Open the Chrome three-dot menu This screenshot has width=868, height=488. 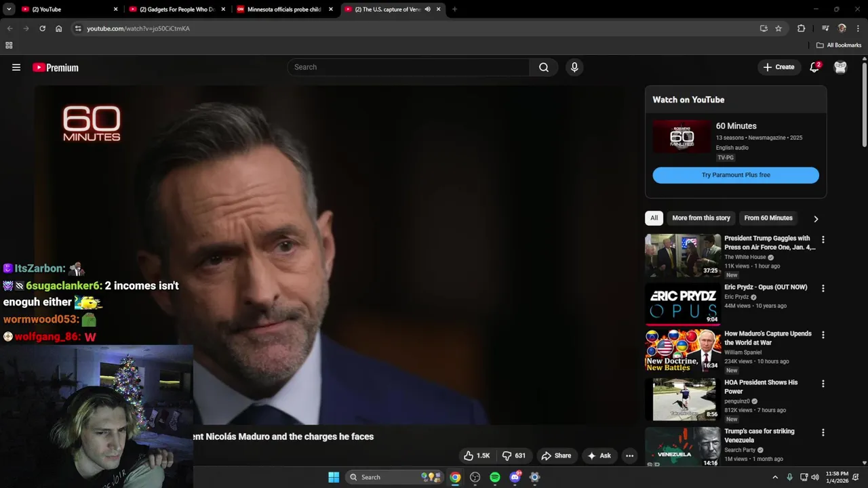coord(859,28)
